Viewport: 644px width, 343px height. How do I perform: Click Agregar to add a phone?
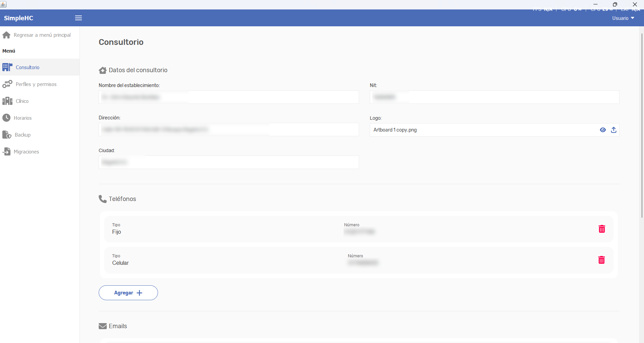[128, 293]
